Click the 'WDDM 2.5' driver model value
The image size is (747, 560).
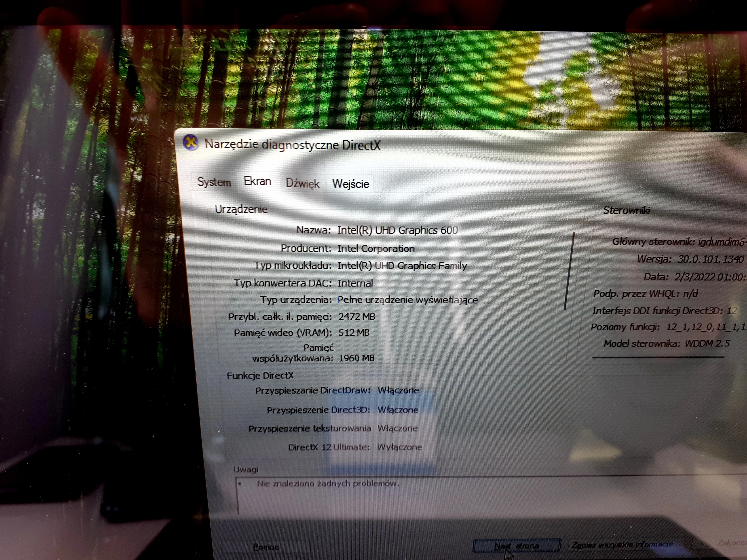click(x=707, y=344)
